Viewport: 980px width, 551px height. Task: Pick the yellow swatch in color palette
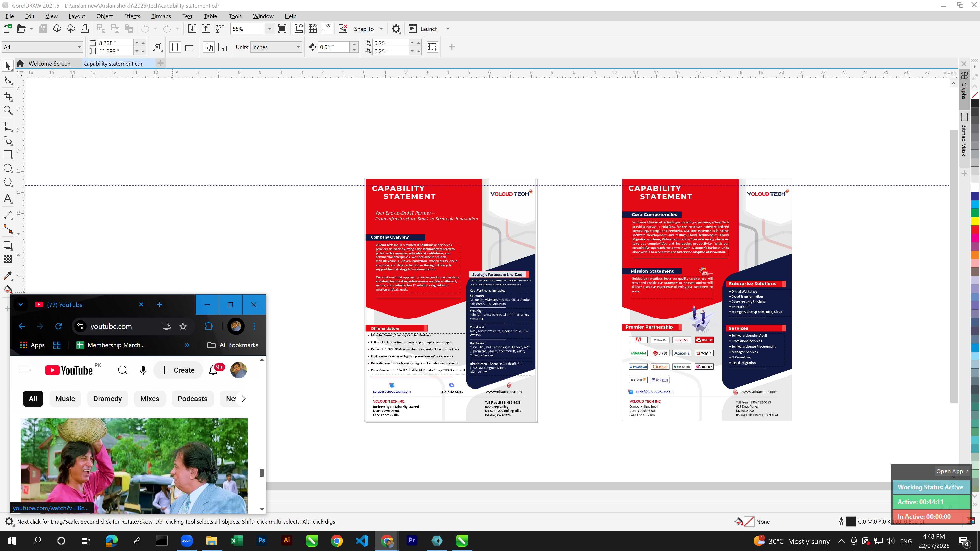(x=975, y=221)
